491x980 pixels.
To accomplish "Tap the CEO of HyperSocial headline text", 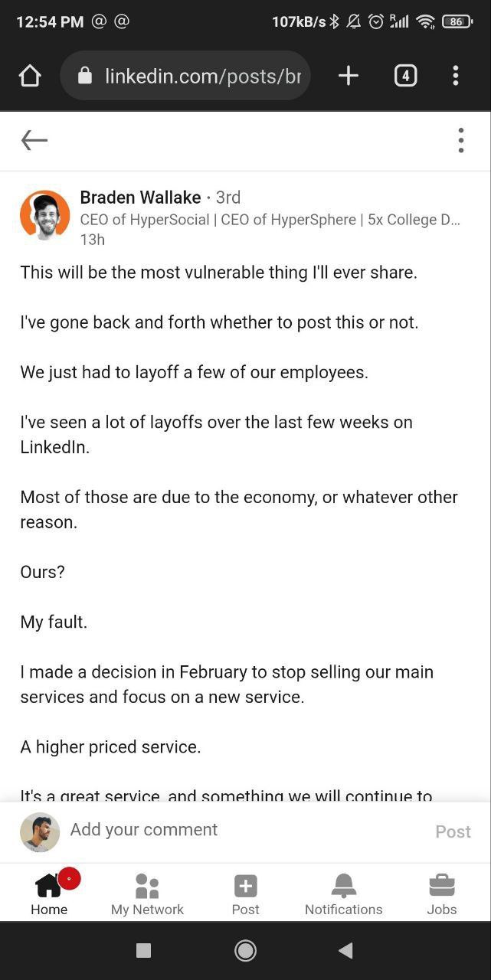I will pyautogui.click(x=270, y=220).
